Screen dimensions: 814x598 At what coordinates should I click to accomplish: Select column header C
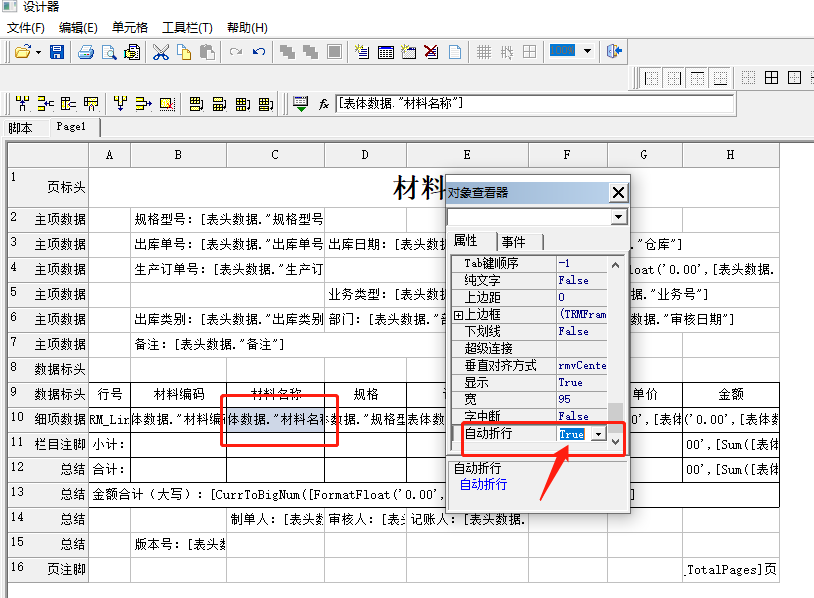pyautogui.click(x=275, y=155)
